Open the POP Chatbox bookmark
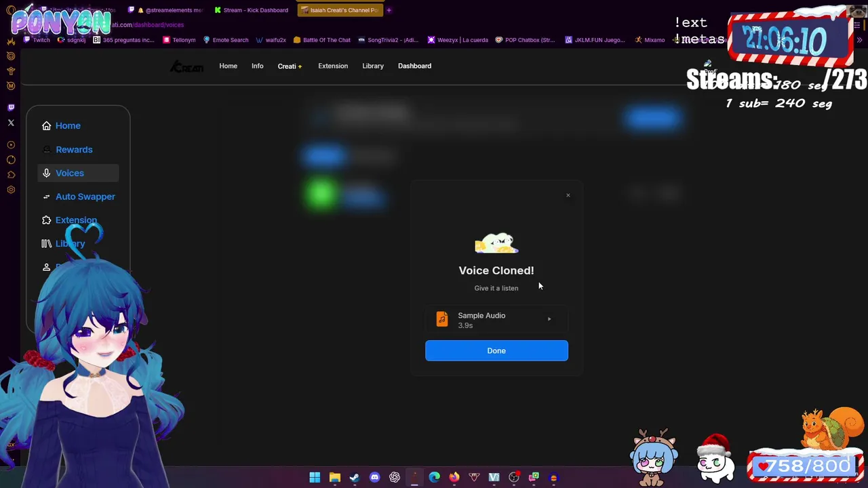 (x=526, y=40)
